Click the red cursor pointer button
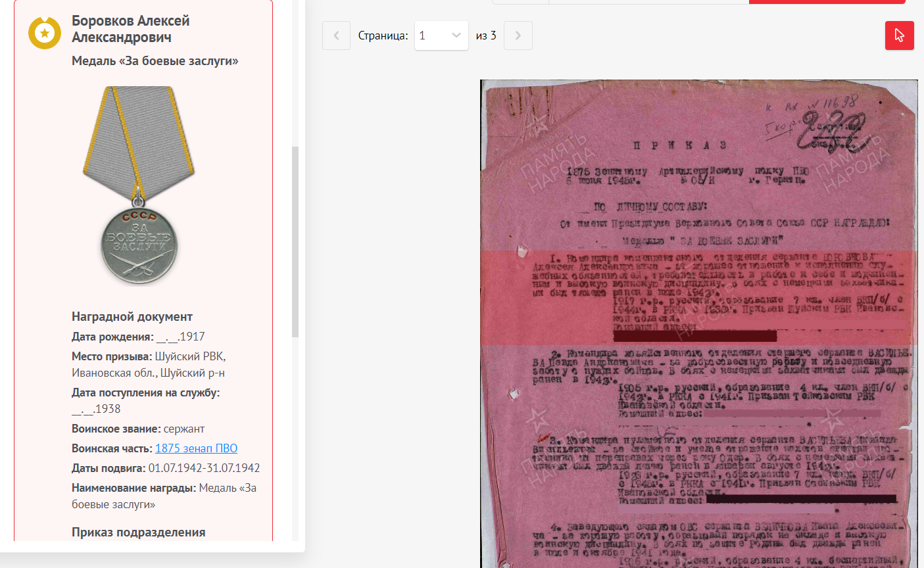This screenshot has height=568, width=924. [x=899, y=35]
